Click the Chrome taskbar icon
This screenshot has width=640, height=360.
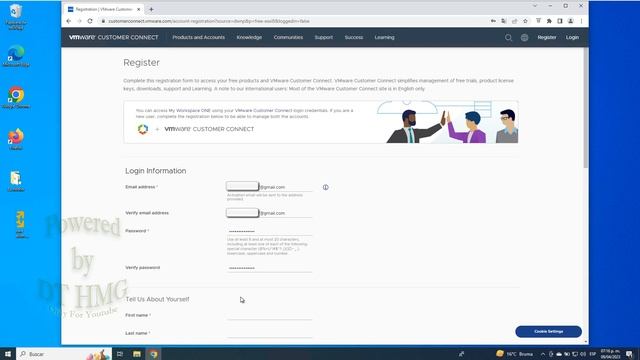pyautogui.click(x=153, y=354)
